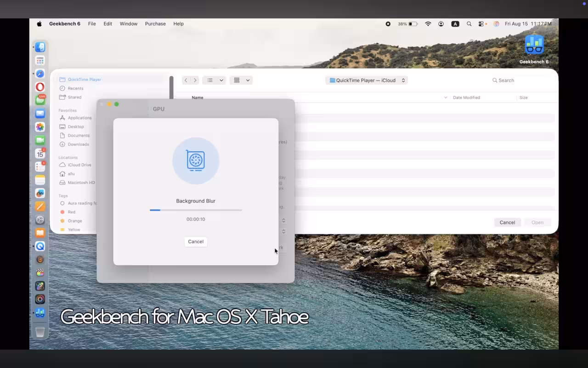Open Control Center in menu bar

482,24
